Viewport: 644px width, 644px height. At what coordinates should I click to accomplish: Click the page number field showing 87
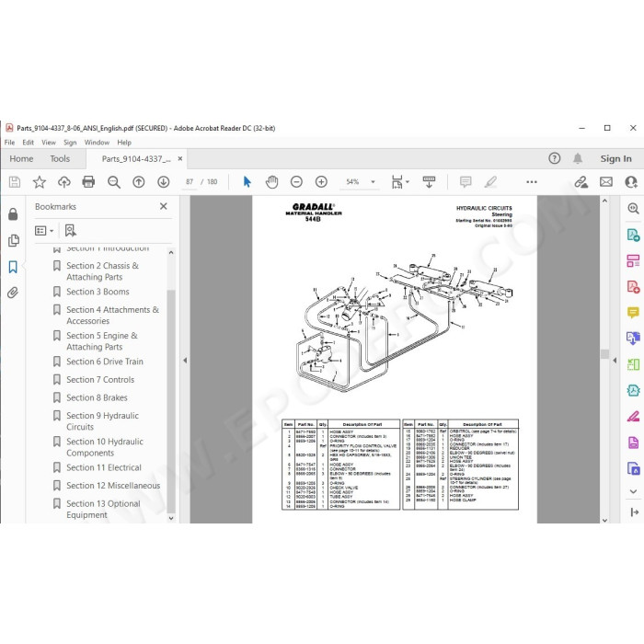(190, 181)
